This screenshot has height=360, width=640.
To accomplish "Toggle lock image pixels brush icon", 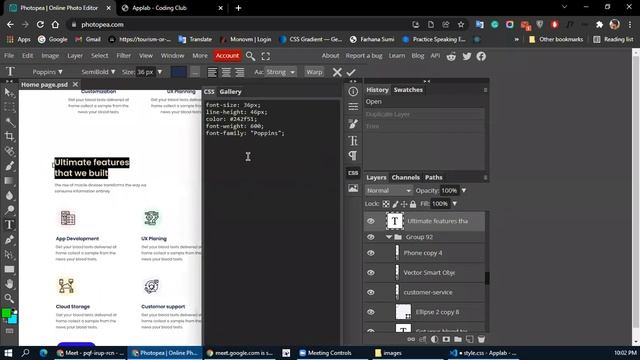I will pyautogui.click(x=395, y=204).
